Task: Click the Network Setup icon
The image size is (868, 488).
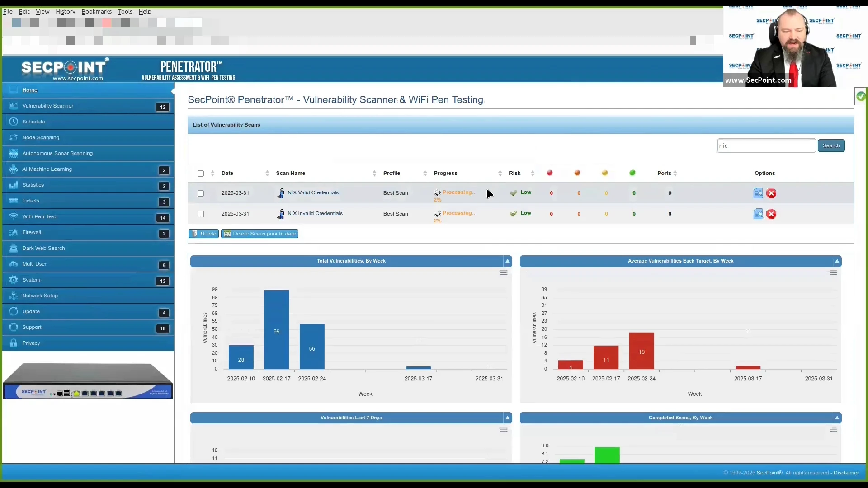Action: (x=14, y=296)
